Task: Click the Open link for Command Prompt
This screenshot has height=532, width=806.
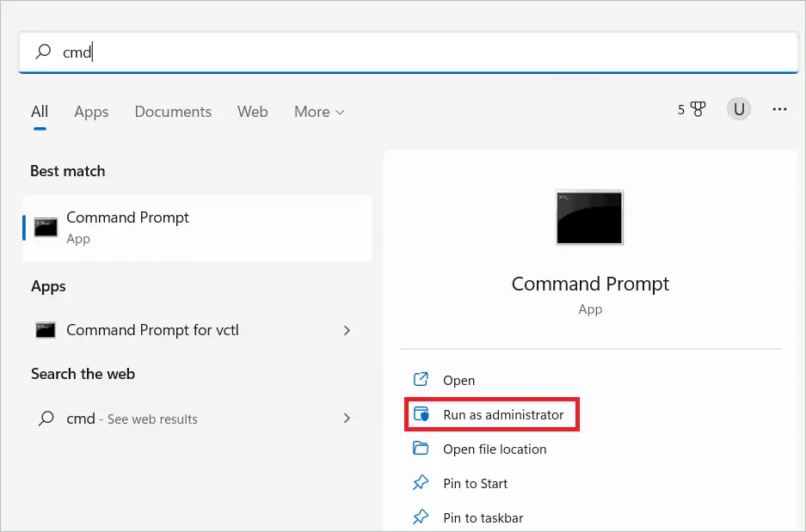Action: click(458, 379)
